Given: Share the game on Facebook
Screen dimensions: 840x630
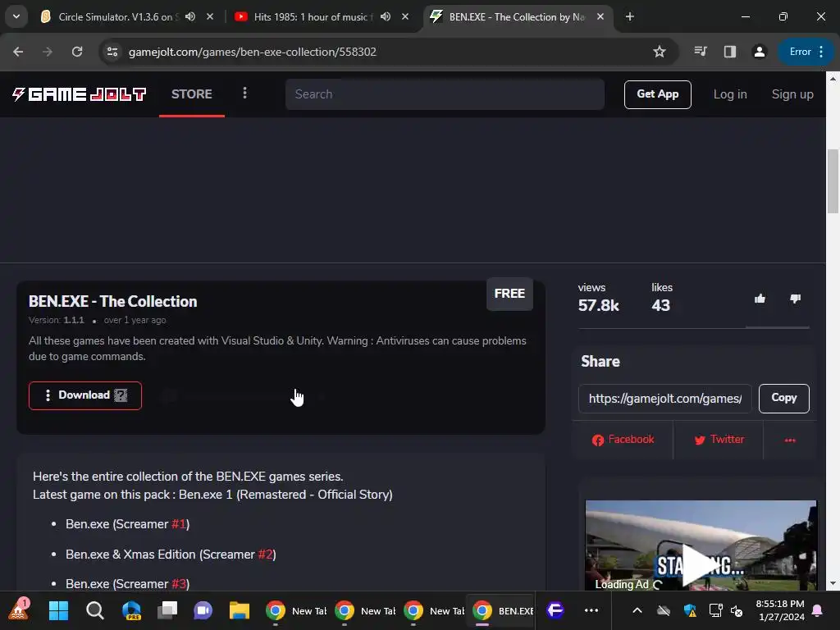Looking at the screenshot, I should pos(623,440).
